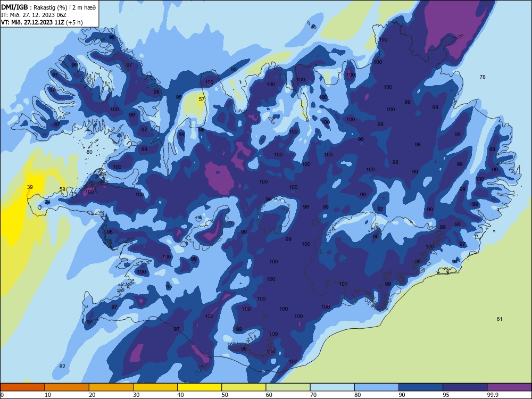Click the 'IT: Mið. 27. 12. 2023 06Z' line
This screenshot has height=399, width=532.
34,15
